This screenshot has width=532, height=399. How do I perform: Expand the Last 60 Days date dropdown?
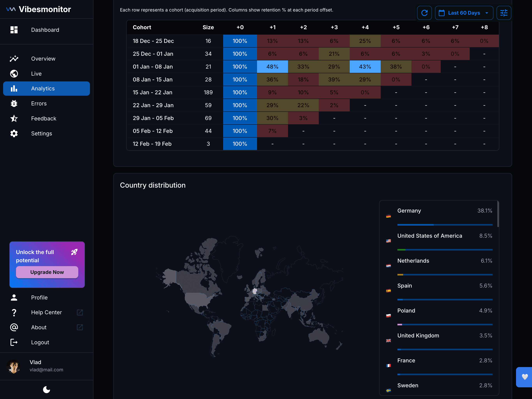(x=464, y=13)
